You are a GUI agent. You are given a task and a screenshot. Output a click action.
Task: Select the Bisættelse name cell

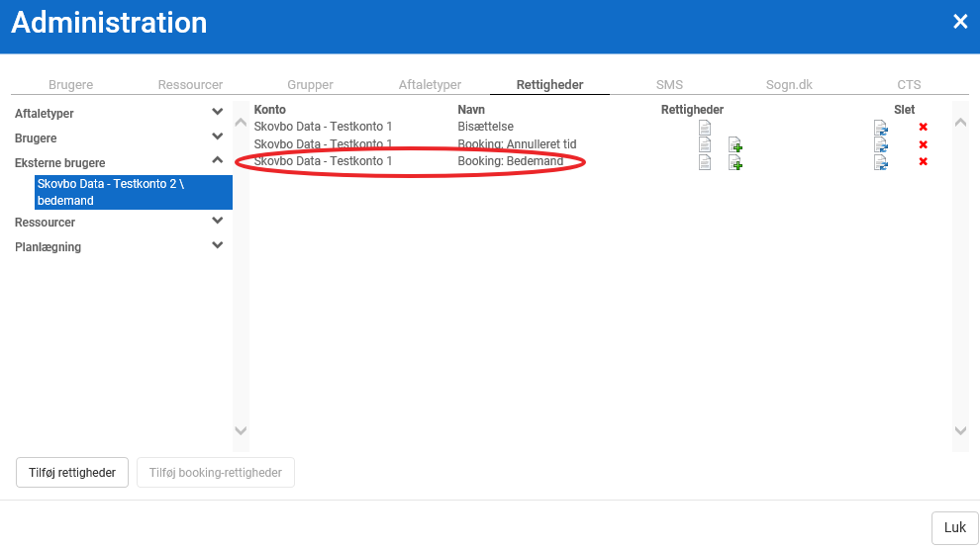(486, 126)
